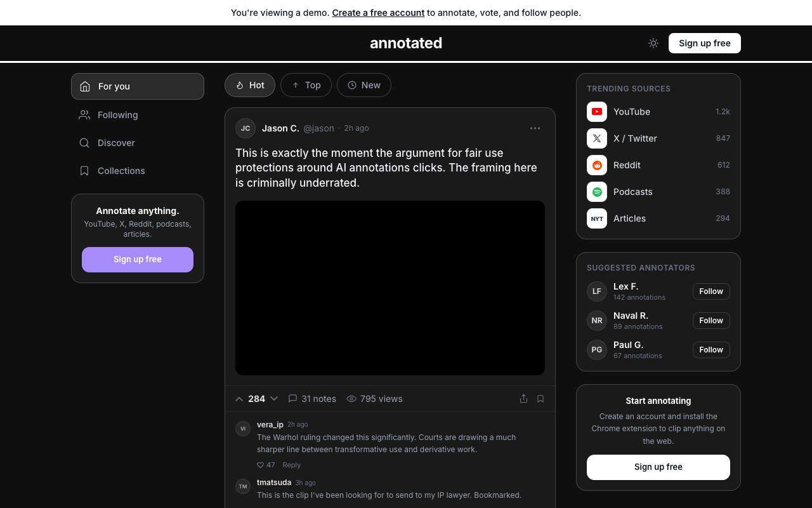Follow Naval R.

tap(711, 321)
